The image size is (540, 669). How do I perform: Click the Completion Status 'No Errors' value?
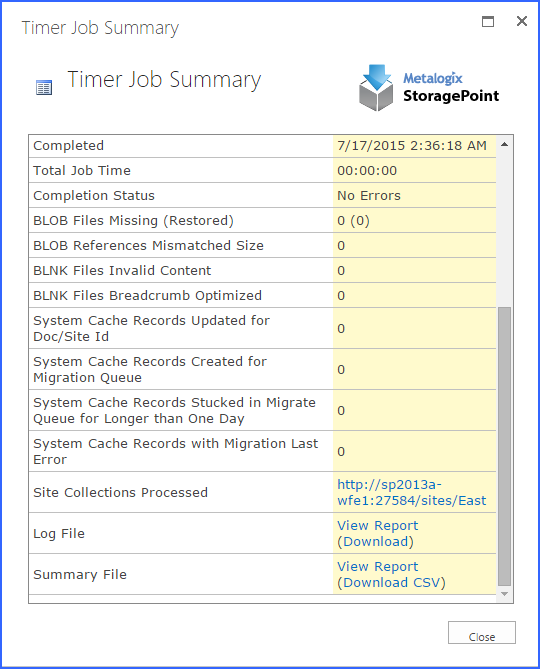click(369, 196)
